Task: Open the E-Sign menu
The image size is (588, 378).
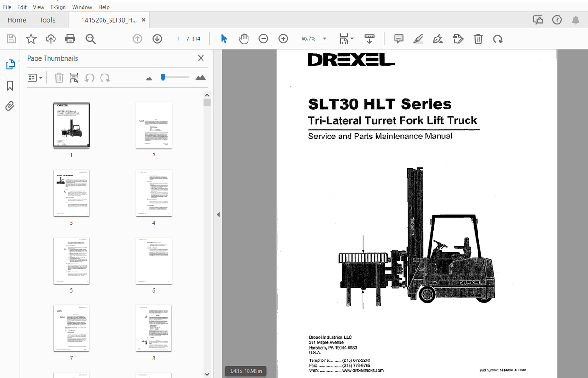Action: [x=58, y=7]
